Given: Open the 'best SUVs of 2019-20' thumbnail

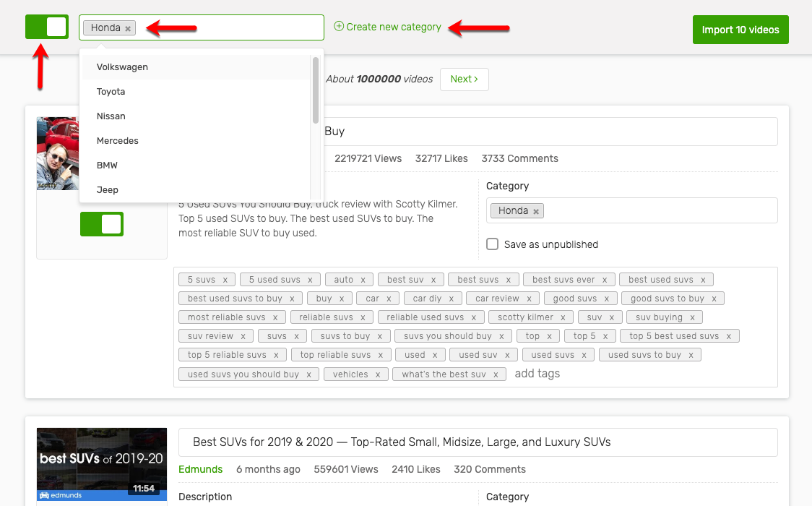Looking at the screenshot, I should click(x=102, y=464).
